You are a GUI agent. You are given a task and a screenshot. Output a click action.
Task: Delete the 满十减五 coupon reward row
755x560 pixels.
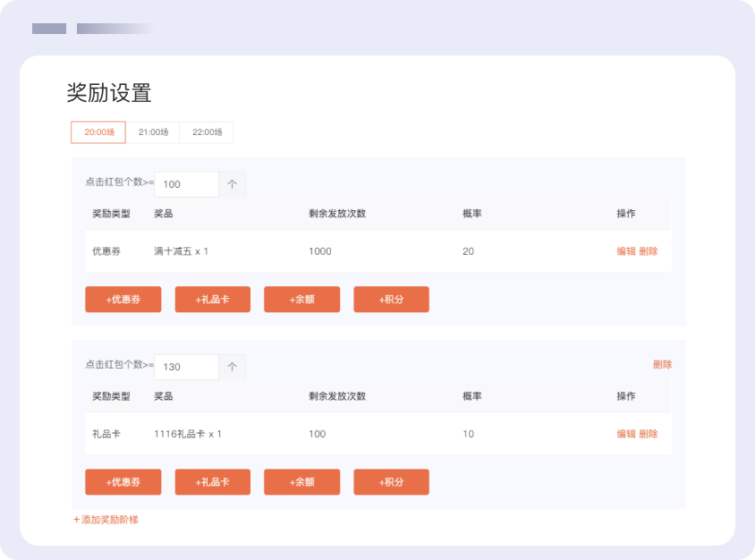(649, 251)
